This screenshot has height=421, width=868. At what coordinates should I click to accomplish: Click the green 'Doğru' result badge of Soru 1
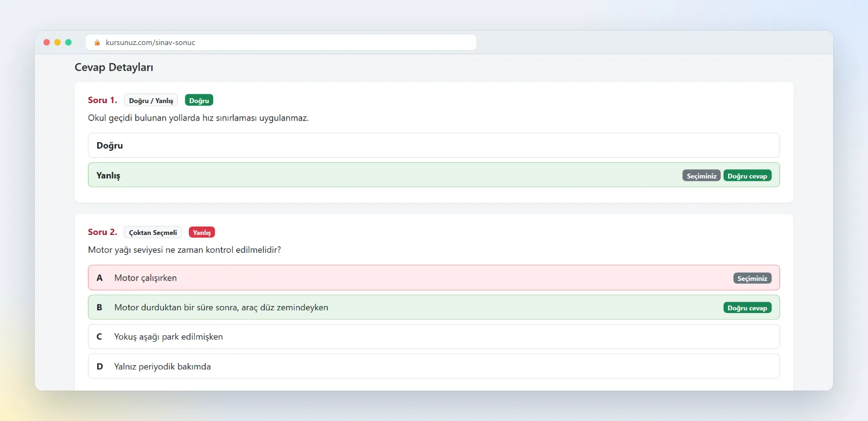click(199, 100)
